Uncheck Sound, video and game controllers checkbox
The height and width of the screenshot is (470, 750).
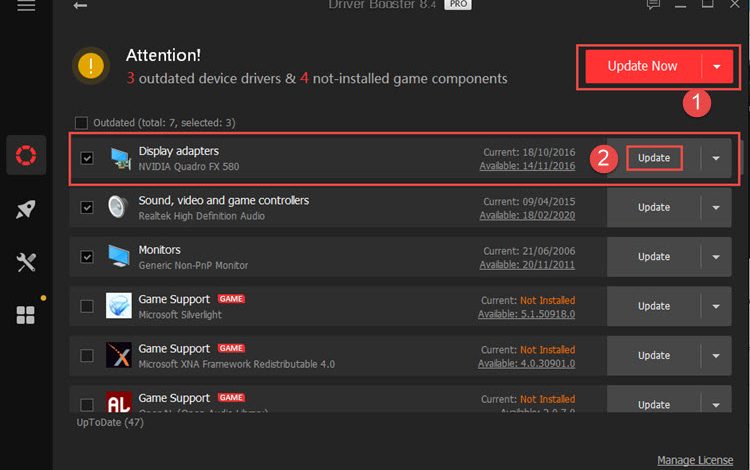pyautogui.click(x=87, y=208)
